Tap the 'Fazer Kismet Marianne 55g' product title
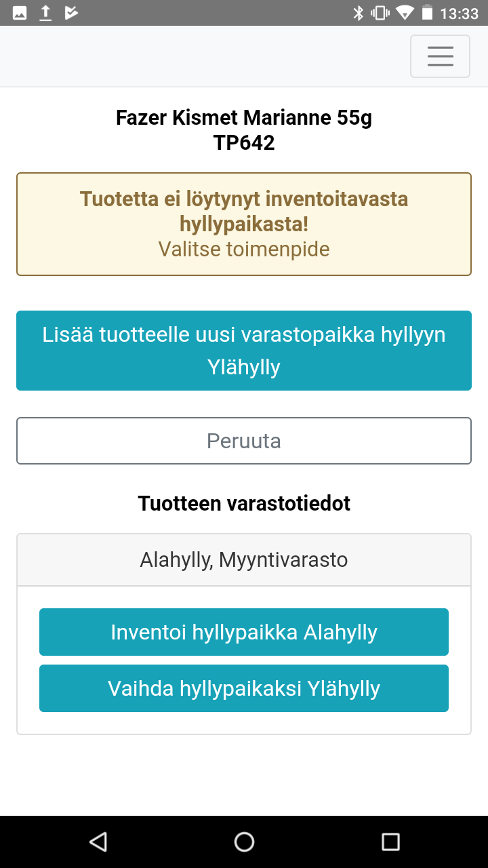 tap(244, 118)
